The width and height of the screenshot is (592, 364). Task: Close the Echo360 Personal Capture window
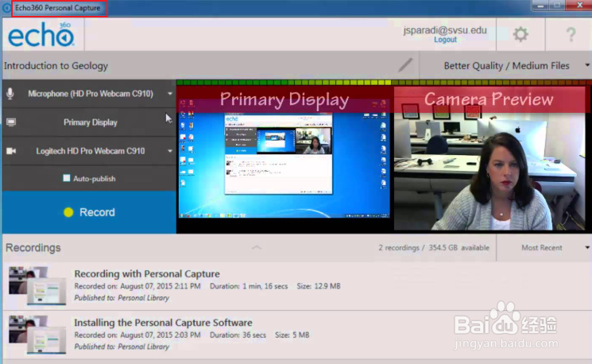tap(579, 6)
